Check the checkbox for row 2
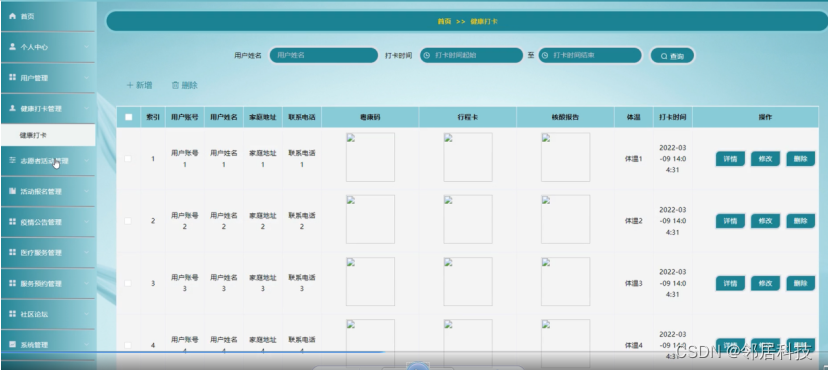 (128, 221)
